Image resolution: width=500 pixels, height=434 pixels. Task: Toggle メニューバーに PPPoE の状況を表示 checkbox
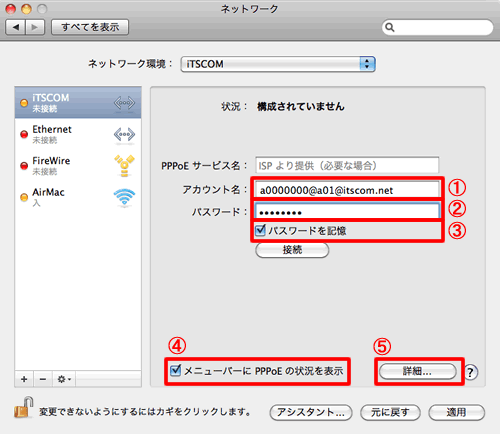[x=175, y=371]
